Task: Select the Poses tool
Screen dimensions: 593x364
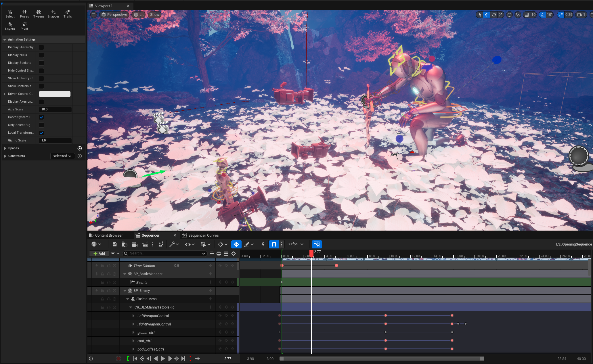Action: pos(24,14)
